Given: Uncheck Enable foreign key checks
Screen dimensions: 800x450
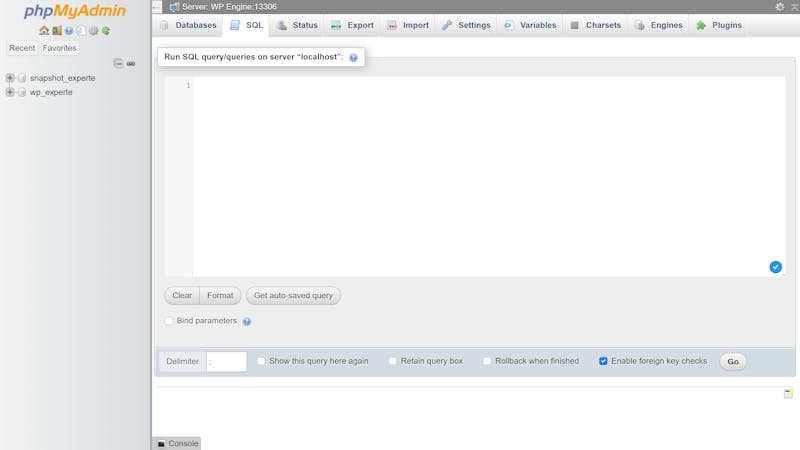Looking at the screenshot, I should [603, 361].
